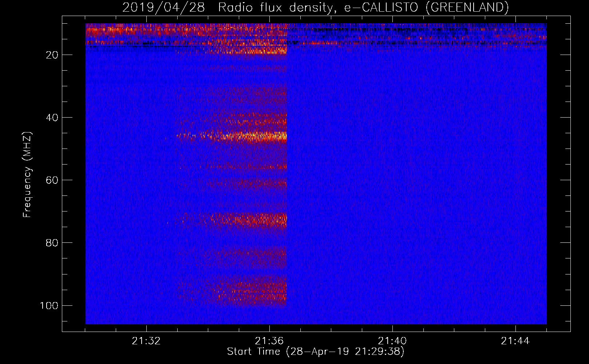Click the 20 MHz frequency tick label

52,55
